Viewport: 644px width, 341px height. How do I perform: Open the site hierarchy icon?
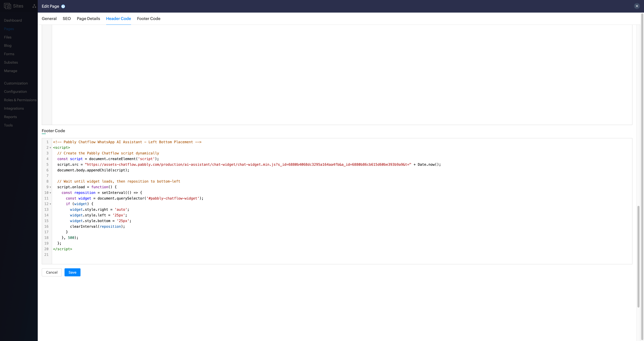pyautogui.click(x=34, y=6)
